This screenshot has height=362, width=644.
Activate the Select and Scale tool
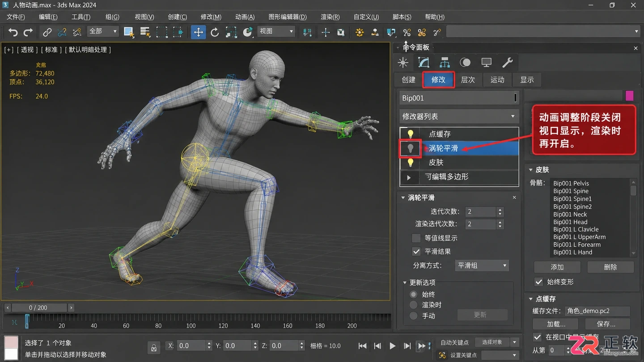point(231,32)
